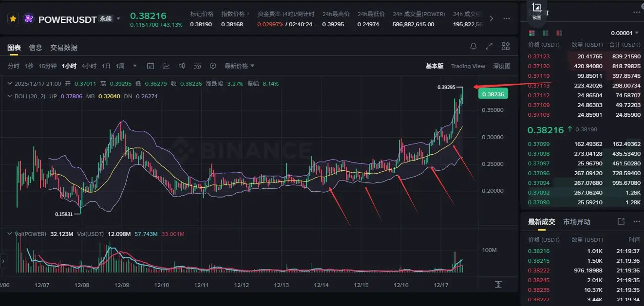Switch to the 图表 chart tab
This screenshot has width=644, height=306.
[14, 47]
